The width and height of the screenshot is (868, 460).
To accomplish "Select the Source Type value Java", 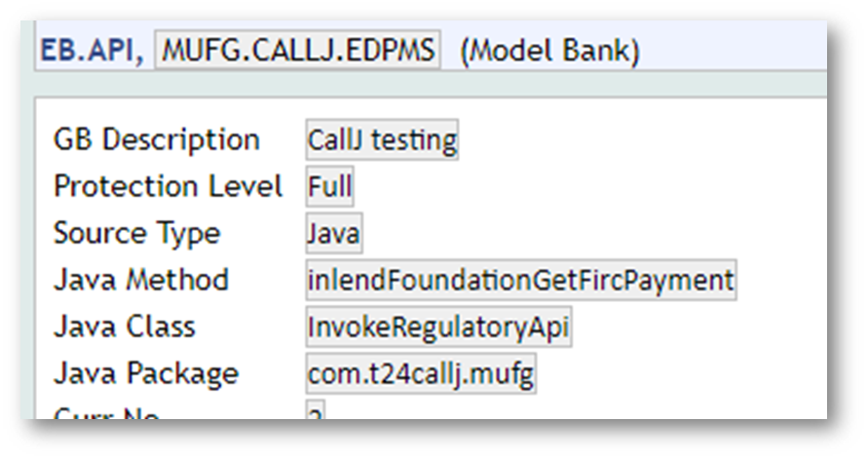I will pyautogui.click(x=333, y=234).
